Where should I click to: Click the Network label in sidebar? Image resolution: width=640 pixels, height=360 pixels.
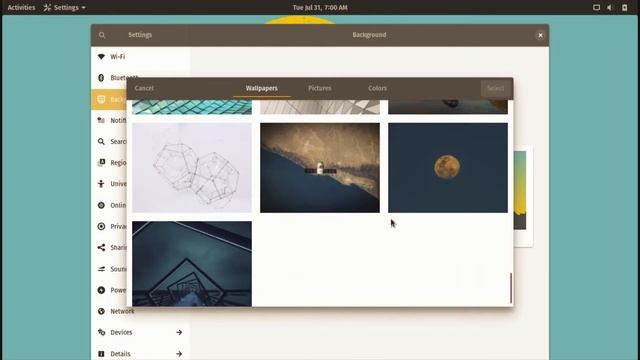point(122,311)
